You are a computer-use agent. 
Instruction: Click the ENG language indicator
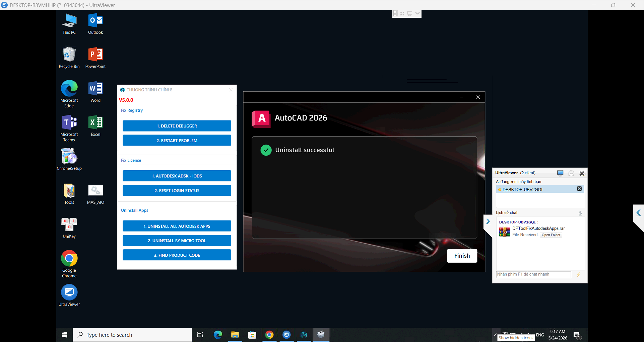coord(540,335)
